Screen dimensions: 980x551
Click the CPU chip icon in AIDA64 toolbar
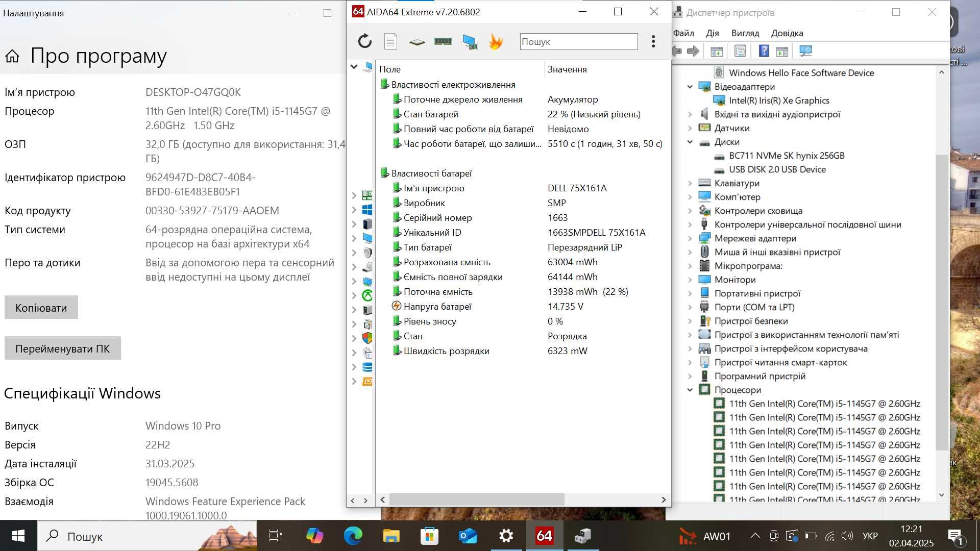tap(417, 42)
